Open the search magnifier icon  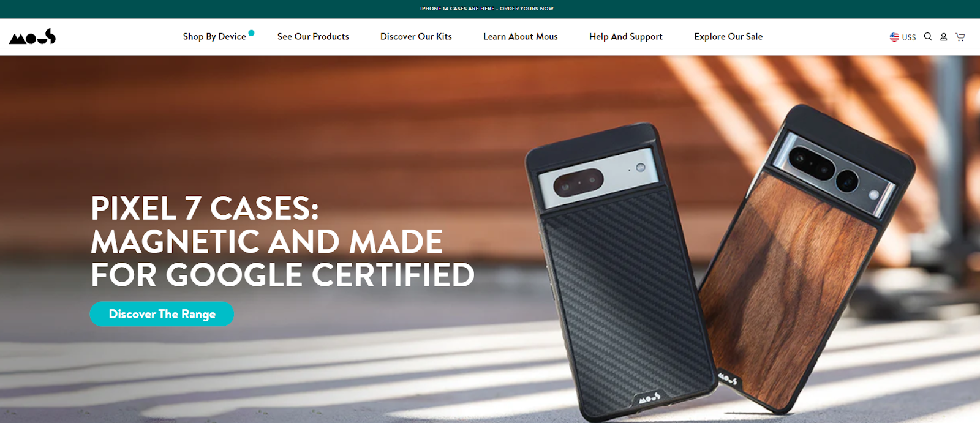928,37
